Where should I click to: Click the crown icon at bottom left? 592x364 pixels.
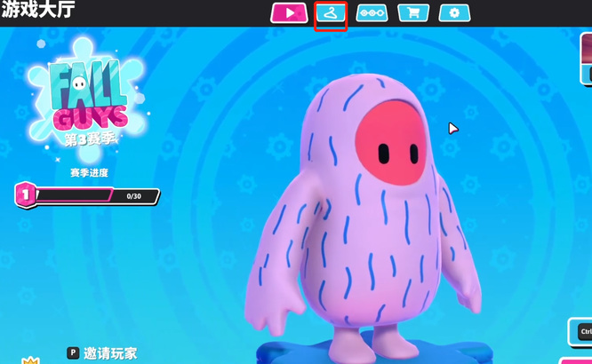31,360
